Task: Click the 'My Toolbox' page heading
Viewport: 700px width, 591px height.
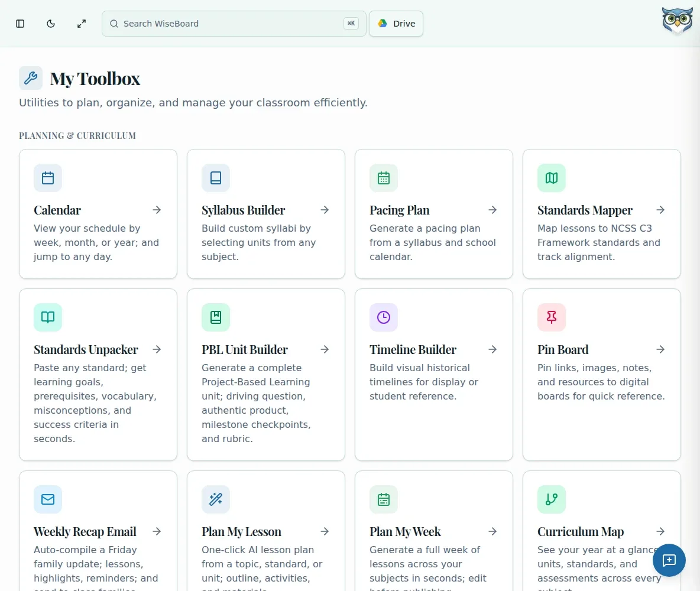Action: click(x=95, y=79)
